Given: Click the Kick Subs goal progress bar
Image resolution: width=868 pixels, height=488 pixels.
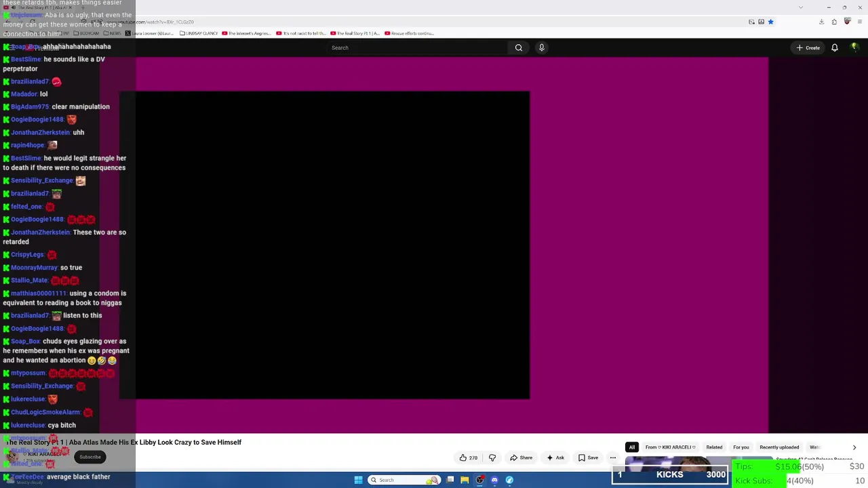Looking at the screenshot, I should (800, 481).
